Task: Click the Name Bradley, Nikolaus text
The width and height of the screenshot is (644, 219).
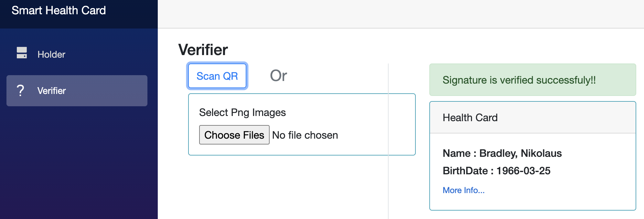Action: (502, 153)
